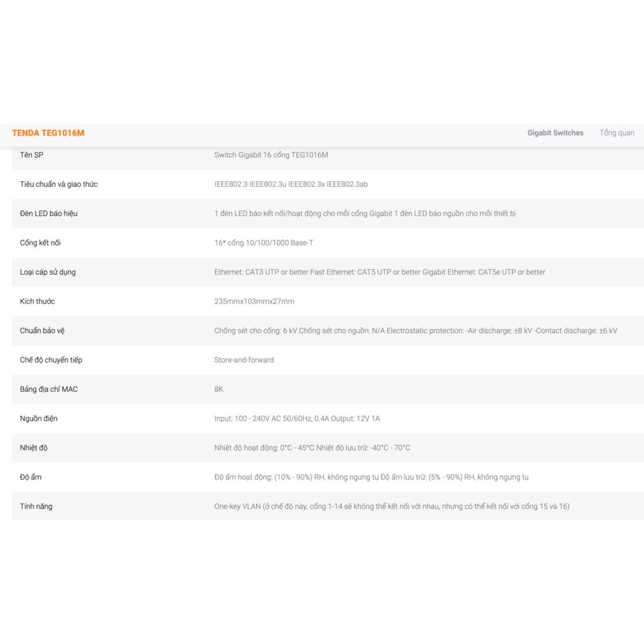Click the Loại cáp sử dụng label

48,272
